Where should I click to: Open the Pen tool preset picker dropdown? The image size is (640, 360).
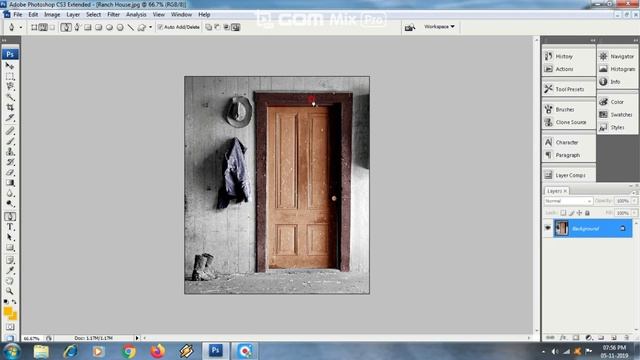tap(21, 27)
